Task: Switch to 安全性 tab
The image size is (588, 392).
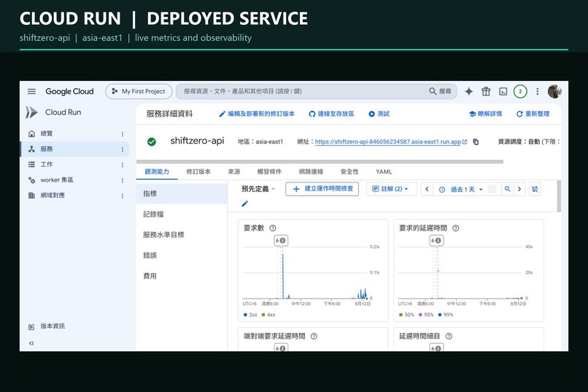Action: (349, 172)
